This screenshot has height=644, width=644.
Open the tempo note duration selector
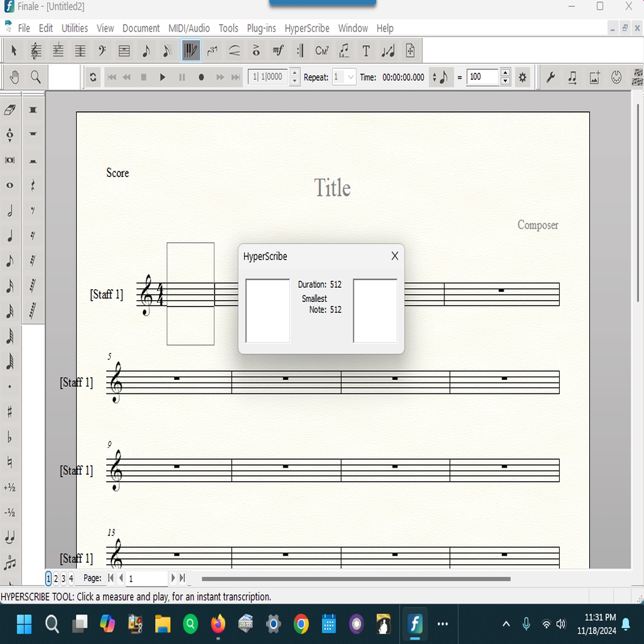(x=442, y=77)
